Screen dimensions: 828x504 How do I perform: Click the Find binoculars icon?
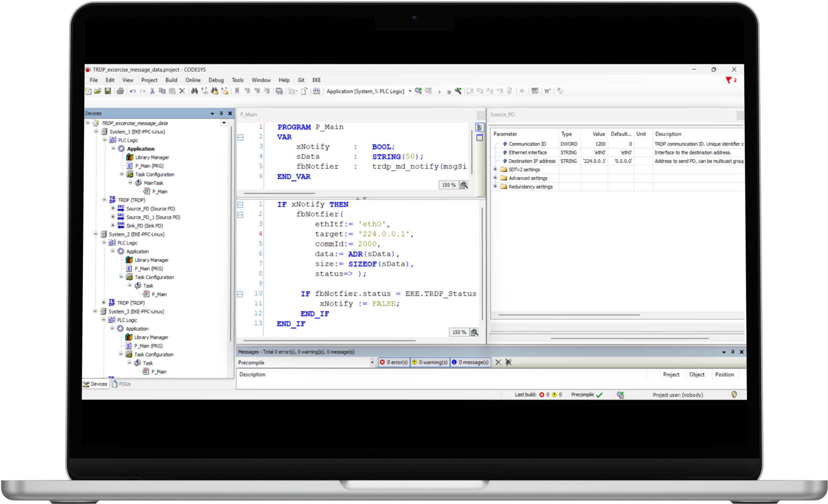coord(194,91)
